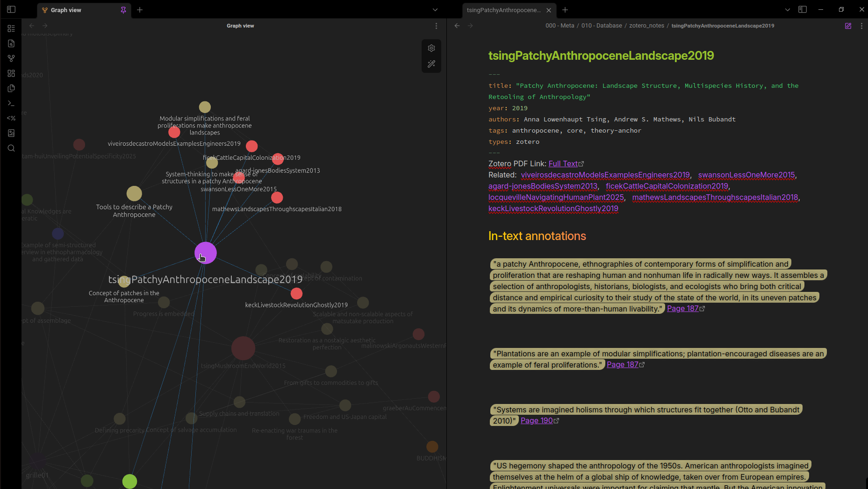
Task: Select the tsingPatchyAnthropocene note tab
Action: [x=503, y=10]
